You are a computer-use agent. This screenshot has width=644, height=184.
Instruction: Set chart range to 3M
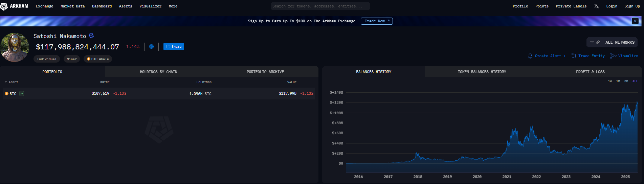(x=626, y=81)
